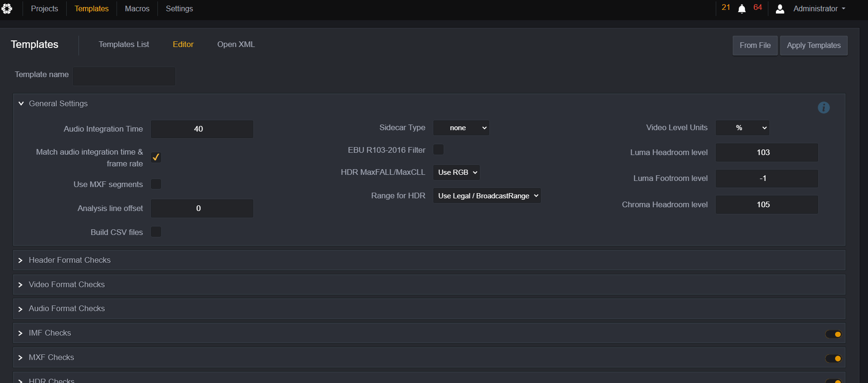Screen dimensions: 868x383
Task: Tick the Build CSV files checkbox
Action: click(x=156, y=232)
